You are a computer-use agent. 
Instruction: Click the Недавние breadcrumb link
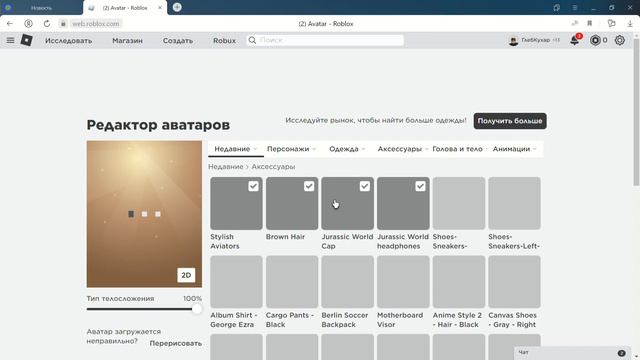pos(226,167)
